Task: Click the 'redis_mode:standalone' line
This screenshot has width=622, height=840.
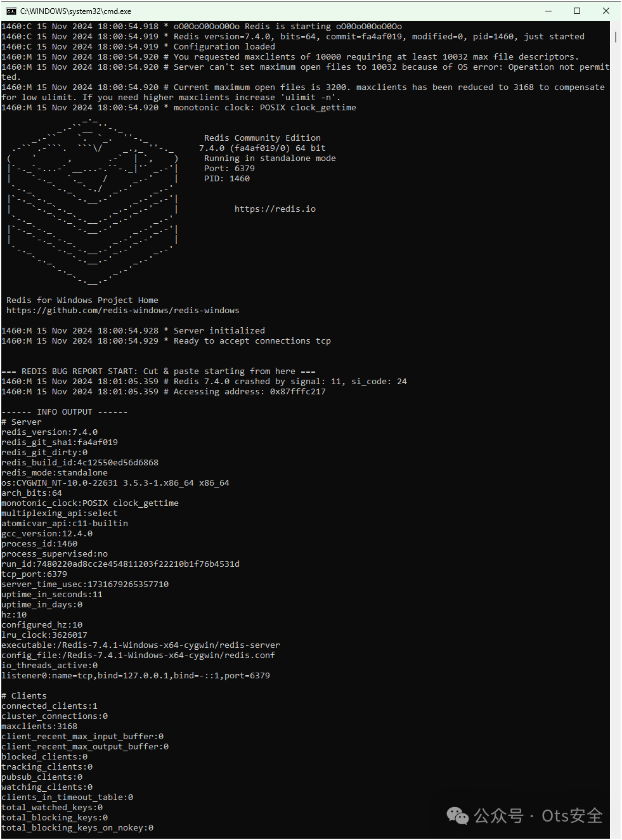Action: pyautogui.click(x=55, y=473)
